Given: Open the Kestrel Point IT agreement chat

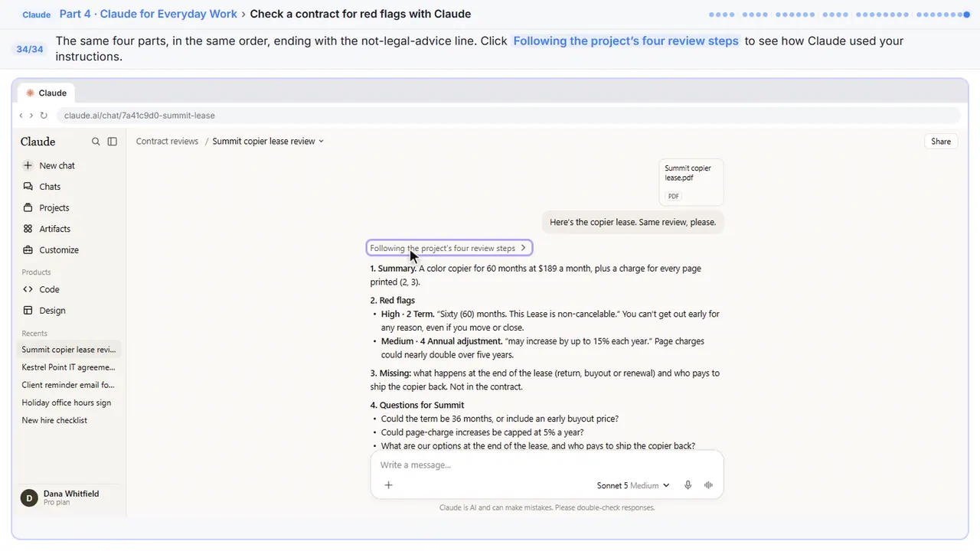Looking at the screenshot, I should point(69,367).
